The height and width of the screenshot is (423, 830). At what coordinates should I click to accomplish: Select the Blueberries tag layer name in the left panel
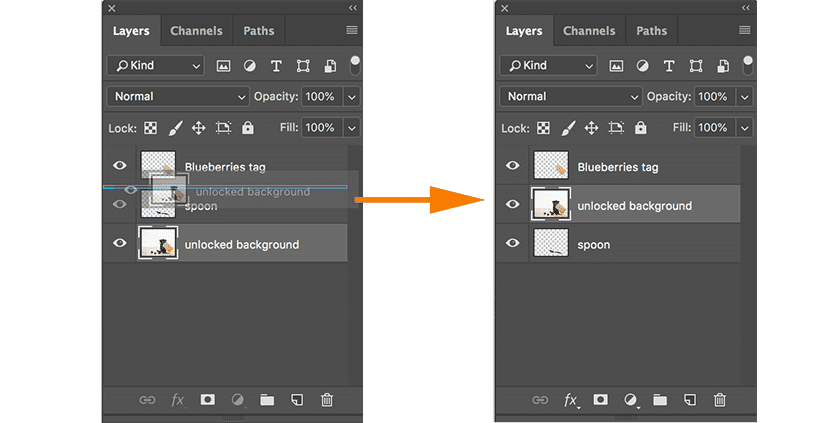225,167
